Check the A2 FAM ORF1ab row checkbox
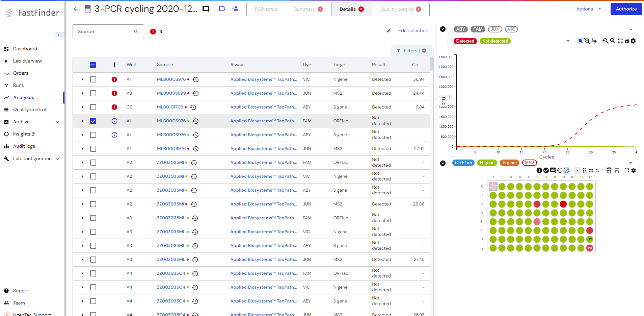644x316 pixels. [x=93, y=163]
